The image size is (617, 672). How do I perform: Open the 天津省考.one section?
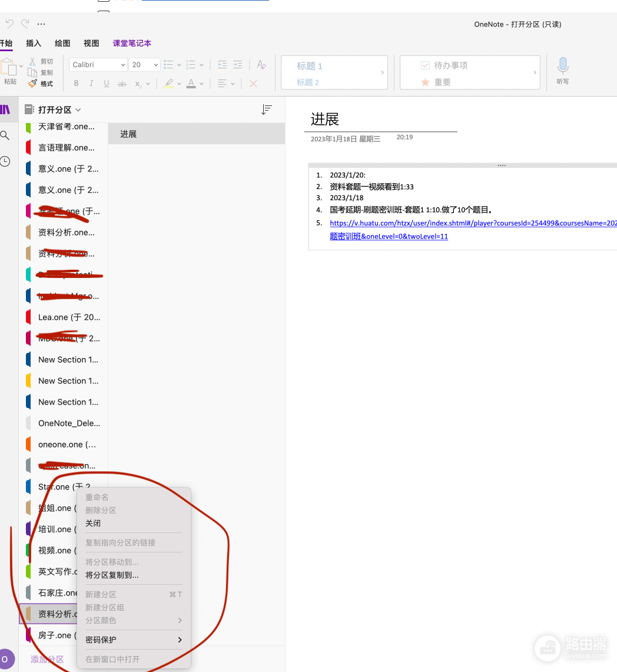tap(64, 127)
